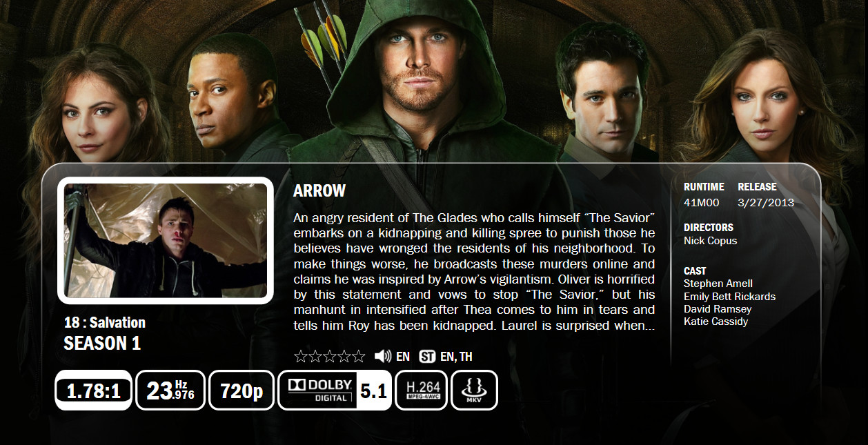This screenshot has width=868, height=445.
Task: Select cast member Katie Cassidy
Action: tap(716, 322)
